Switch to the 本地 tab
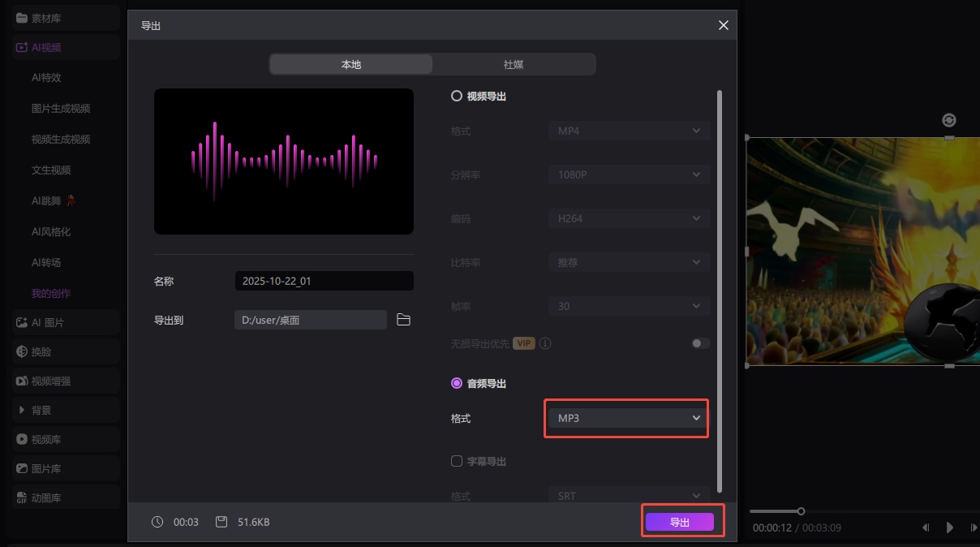 pyautogui.click(x=351, y=64)
